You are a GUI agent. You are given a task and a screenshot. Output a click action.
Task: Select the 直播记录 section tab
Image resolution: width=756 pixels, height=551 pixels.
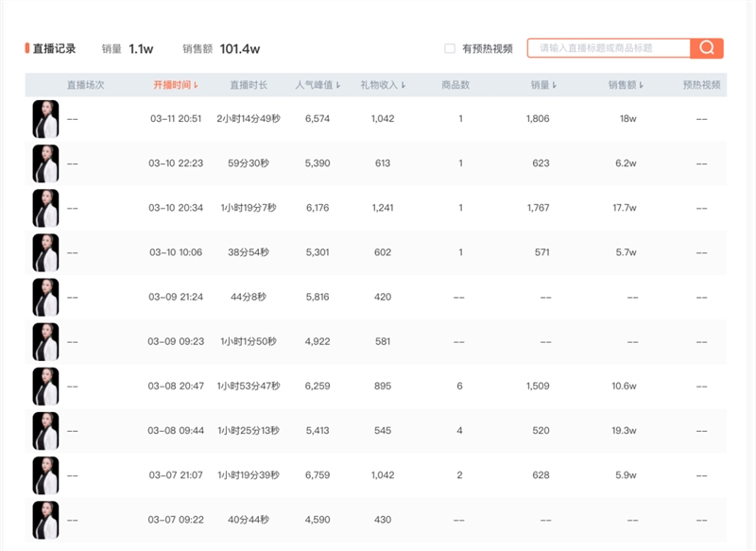pos(54,49)
